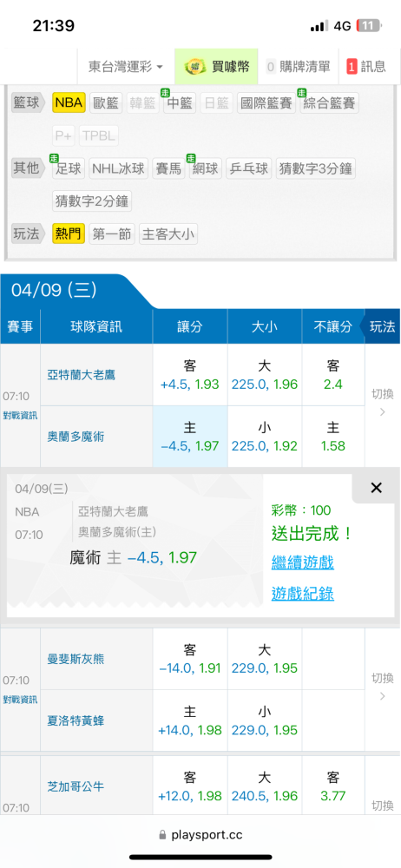
Task: Switch to 足球 sport
Action: [69, 168]
